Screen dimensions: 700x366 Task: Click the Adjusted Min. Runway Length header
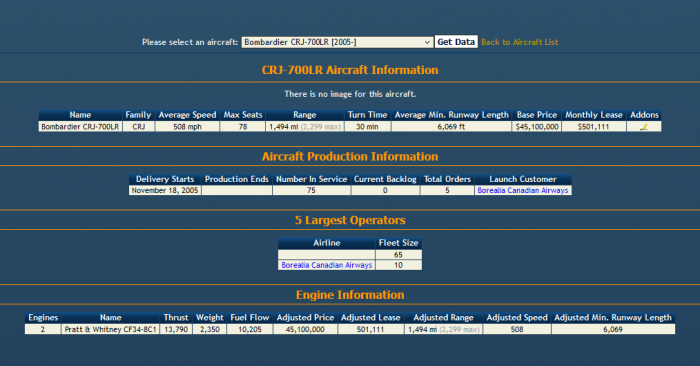coord(613,318)
